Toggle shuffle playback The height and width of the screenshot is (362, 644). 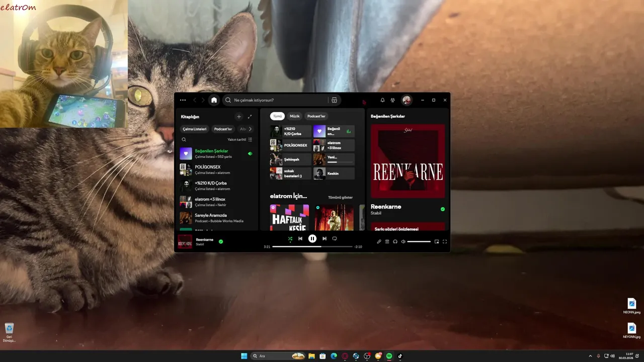tap(290, 239)
